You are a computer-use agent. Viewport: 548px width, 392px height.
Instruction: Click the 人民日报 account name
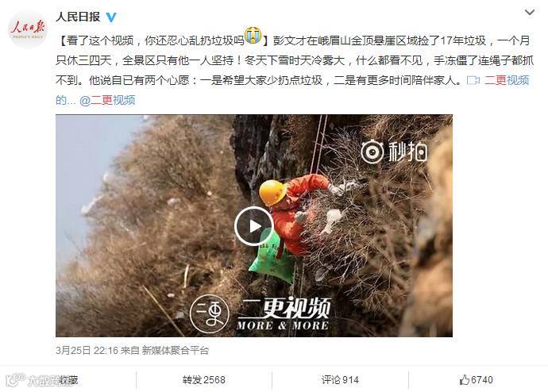click(78, 17)
